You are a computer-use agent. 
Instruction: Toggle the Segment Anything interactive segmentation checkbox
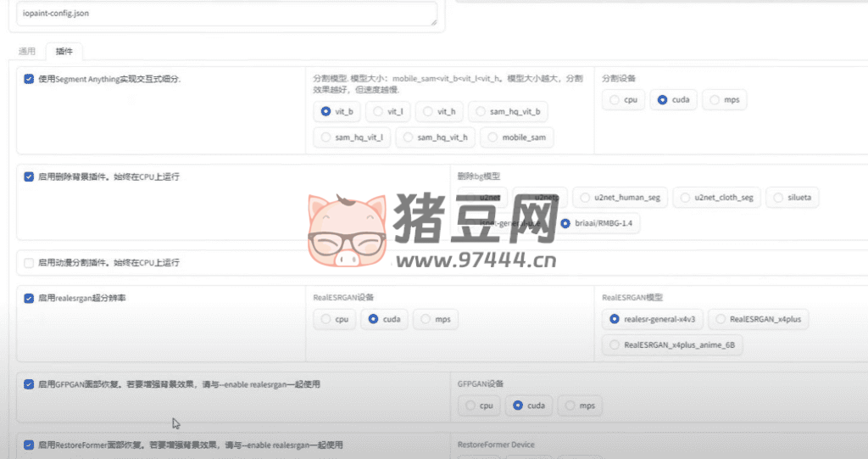29,79
